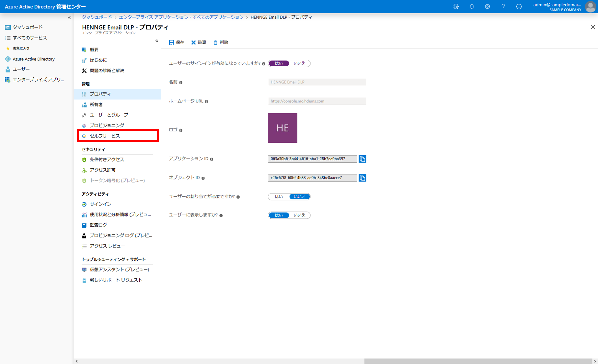Click the 保存 floppy disk icon
This screenshot has height=364, width=598.
click(x=171, y=42)
